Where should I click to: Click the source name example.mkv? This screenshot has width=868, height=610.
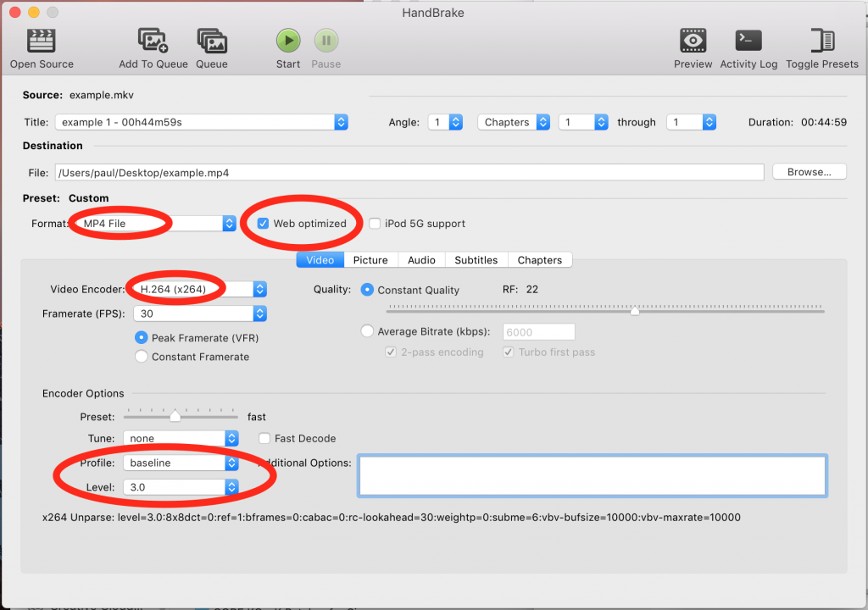tap(102, 95)
